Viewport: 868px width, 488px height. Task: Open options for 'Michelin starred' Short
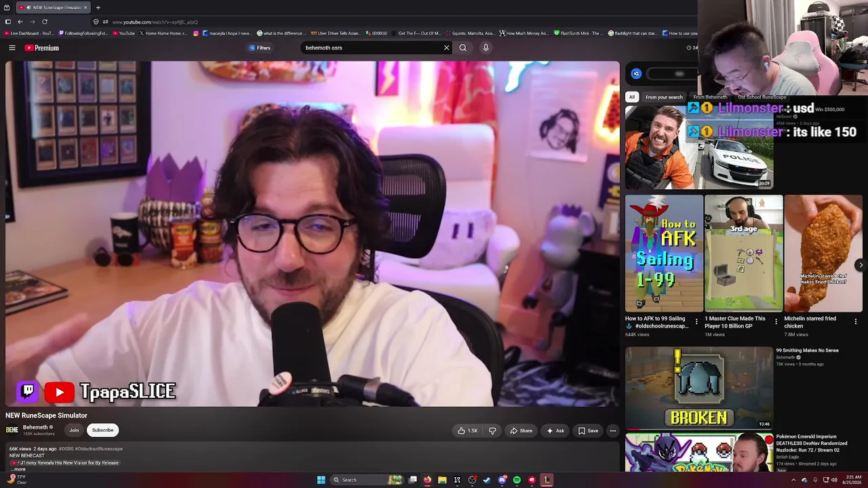[x=856, y=322]
